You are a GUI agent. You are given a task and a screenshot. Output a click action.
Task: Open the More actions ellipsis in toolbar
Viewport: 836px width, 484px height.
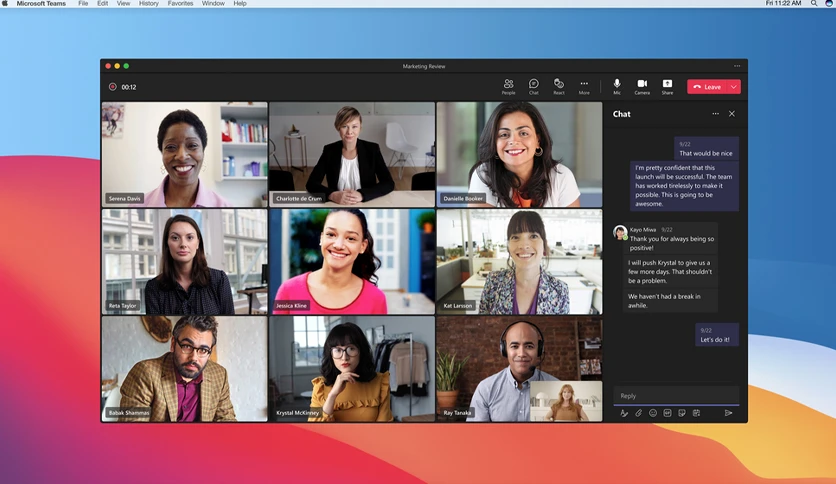click(584, 86)
